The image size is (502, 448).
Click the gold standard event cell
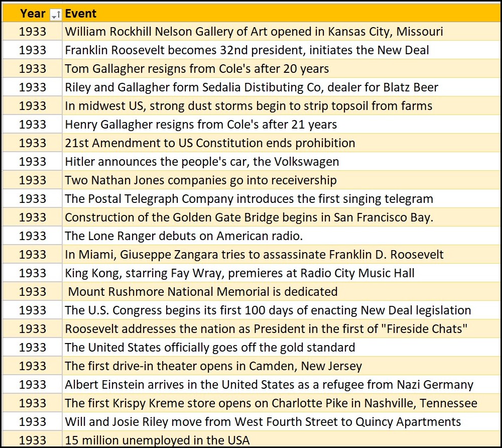tap(210, 348)
